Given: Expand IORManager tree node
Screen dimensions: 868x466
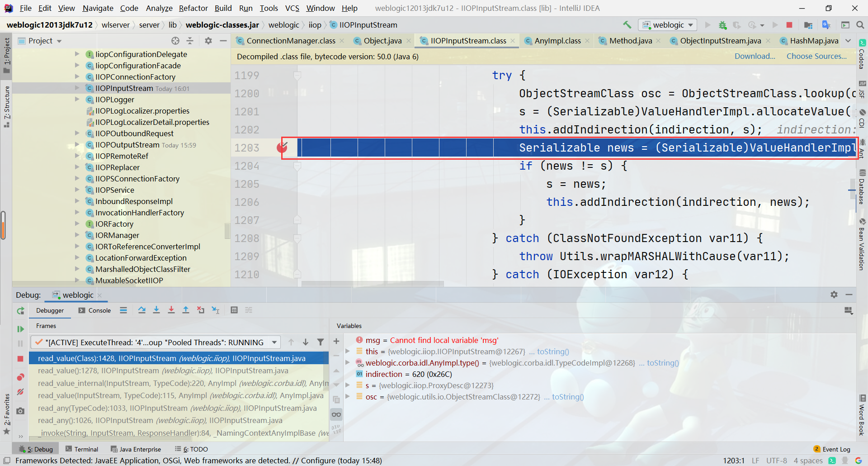Looking at the screenshot, I should 77,235.
